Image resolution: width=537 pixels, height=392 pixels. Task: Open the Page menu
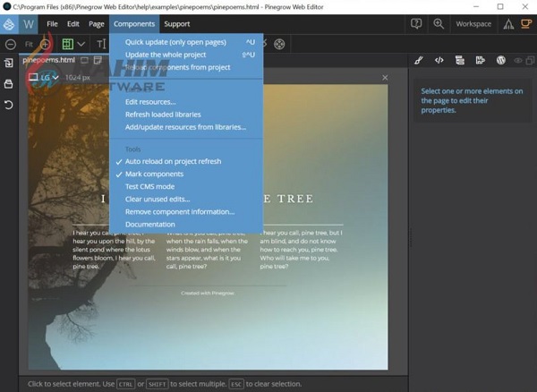[97, 24]
